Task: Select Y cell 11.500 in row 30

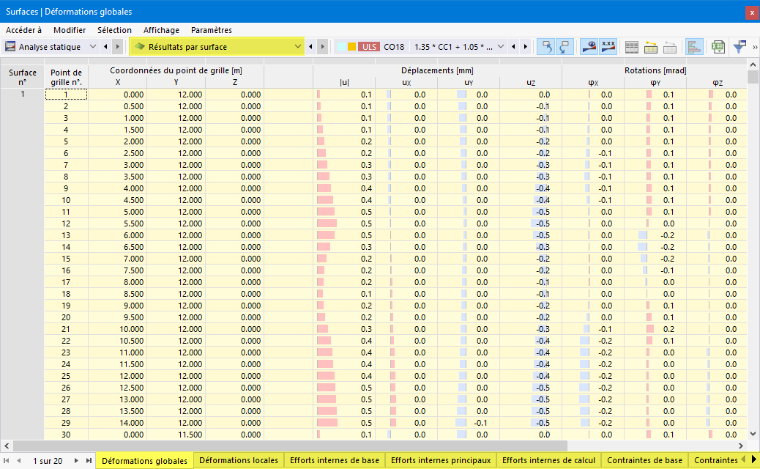Action: (x=176, y=435)
